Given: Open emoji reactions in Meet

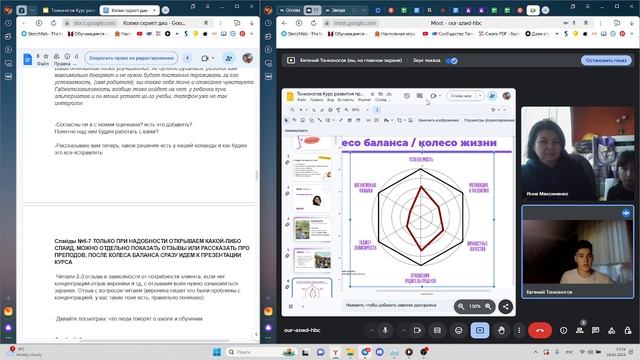Looking at the screenshot, I should (x=458, y=330).
